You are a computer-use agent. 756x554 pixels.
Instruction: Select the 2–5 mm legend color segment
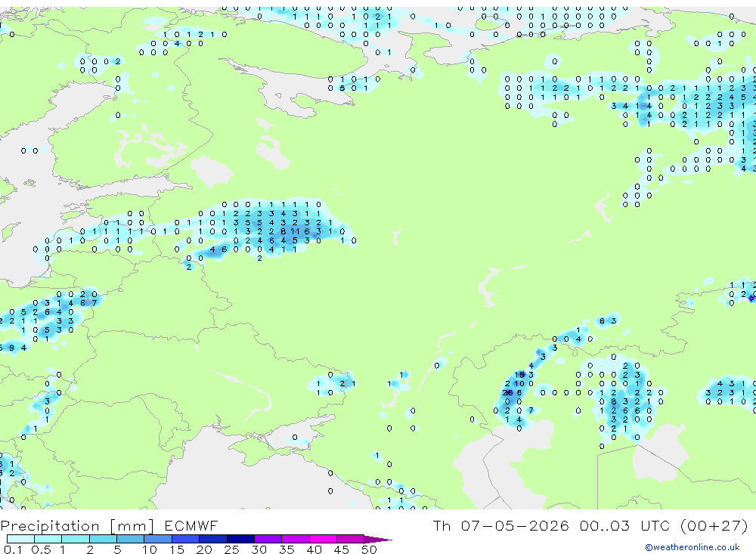tap(103, 539)
